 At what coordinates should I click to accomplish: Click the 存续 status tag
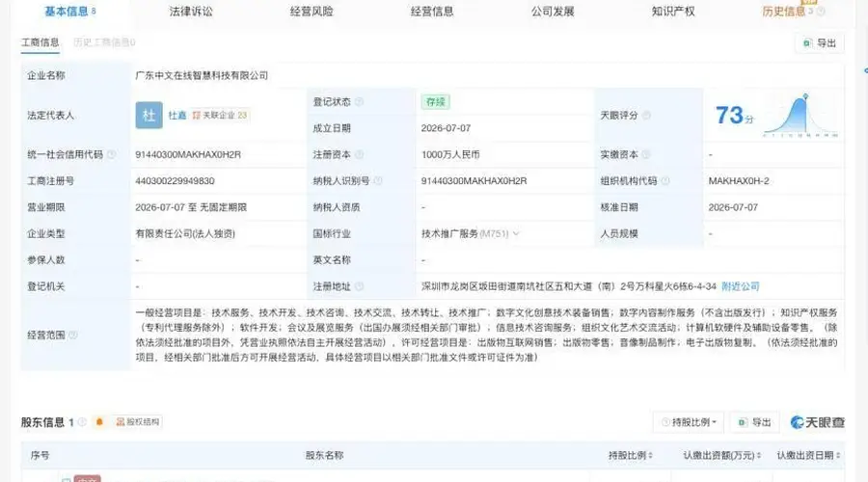click(436, 102)
